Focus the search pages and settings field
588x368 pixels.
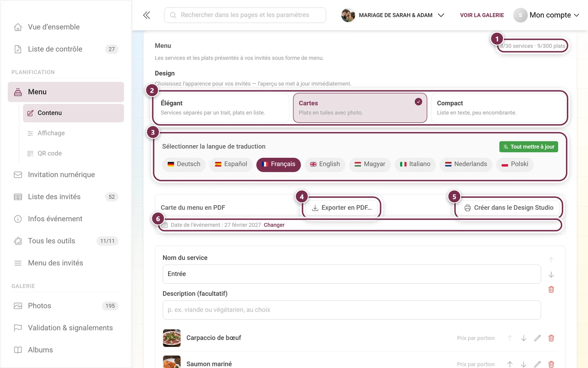[245, 15]
